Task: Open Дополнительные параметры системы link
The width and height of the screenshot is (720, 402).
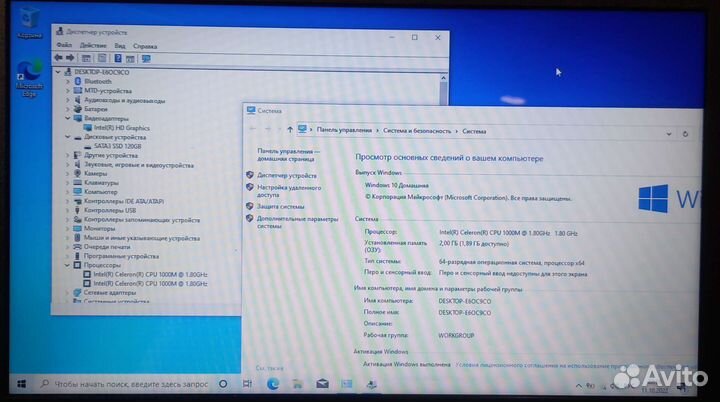Action: click(x=298, y=222)
